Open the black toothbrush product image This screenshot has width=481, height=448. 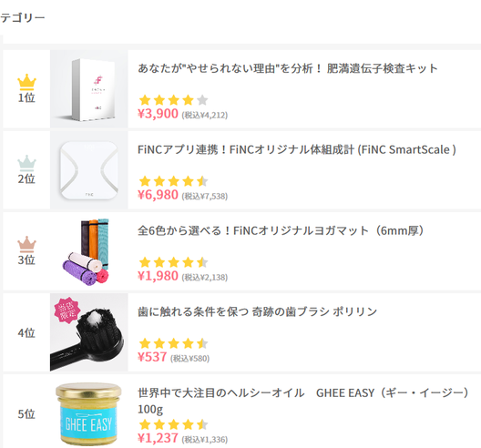coord(89,332)
